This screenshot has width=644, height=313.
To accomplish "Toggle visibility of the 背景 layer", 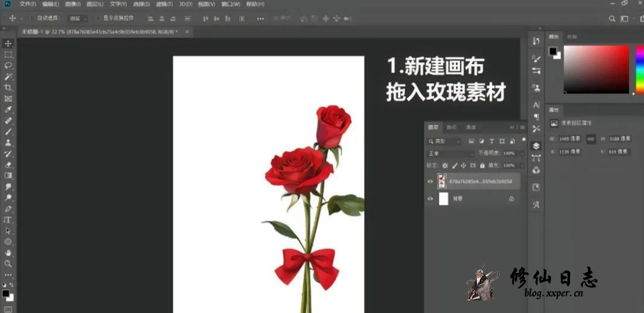I will click(x=431, y=199).
